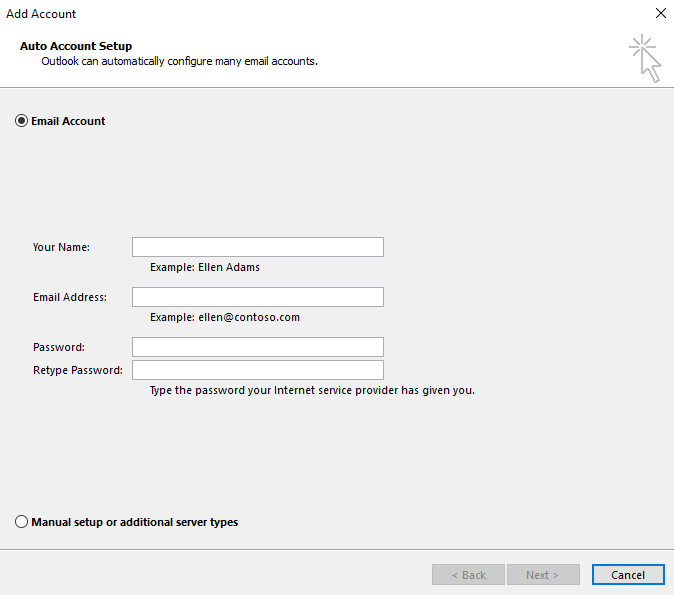Image resolution: width=674 pixels, height=595 pixels.
Task: Select the Email Account radio button
Action: [x=21, y=121]
